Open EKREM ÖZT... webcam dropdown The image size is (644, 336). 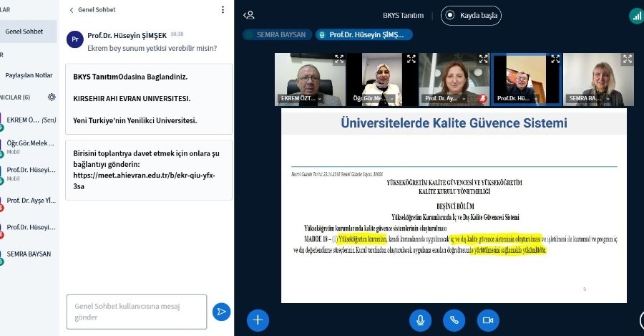coord(320,99)
